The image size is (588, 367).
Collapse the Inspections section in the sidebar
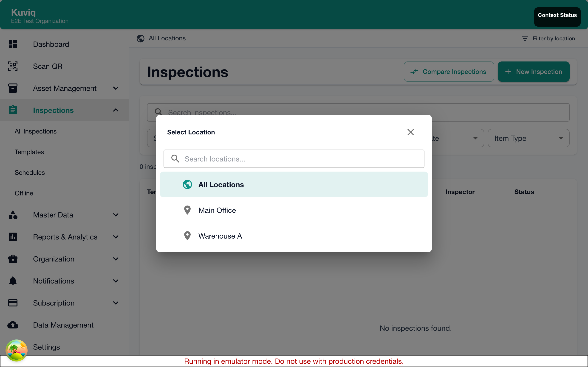click(x=116, y=110)
